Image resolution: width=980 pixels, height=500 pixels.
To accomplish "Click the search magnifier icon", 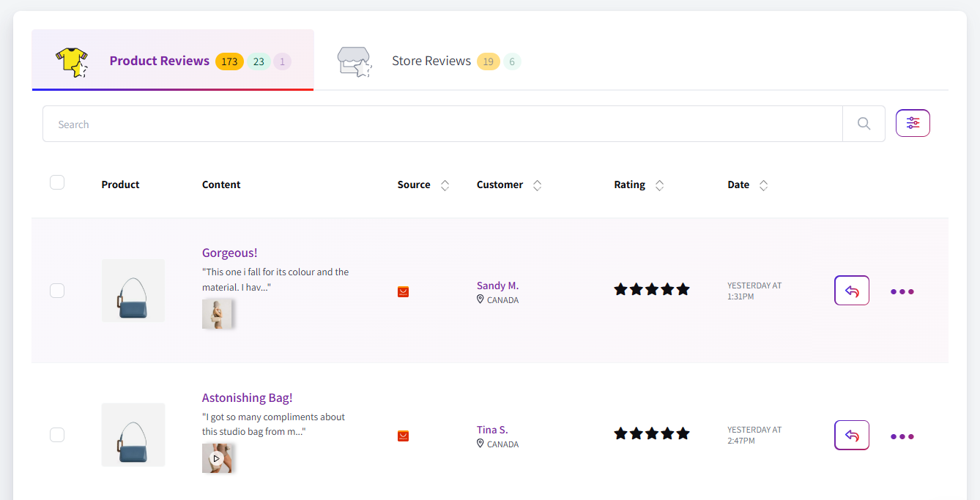I will point(864,124).
